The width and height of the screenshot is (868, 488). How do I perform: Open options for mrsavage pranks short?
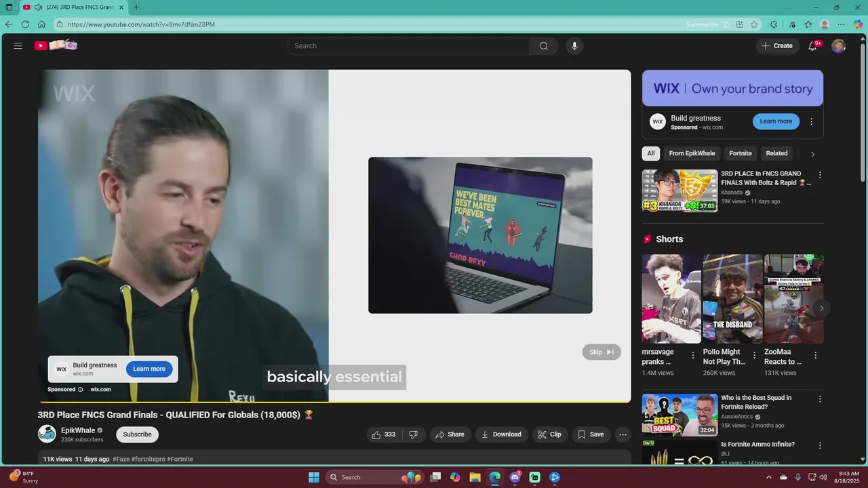click(692, 355)
